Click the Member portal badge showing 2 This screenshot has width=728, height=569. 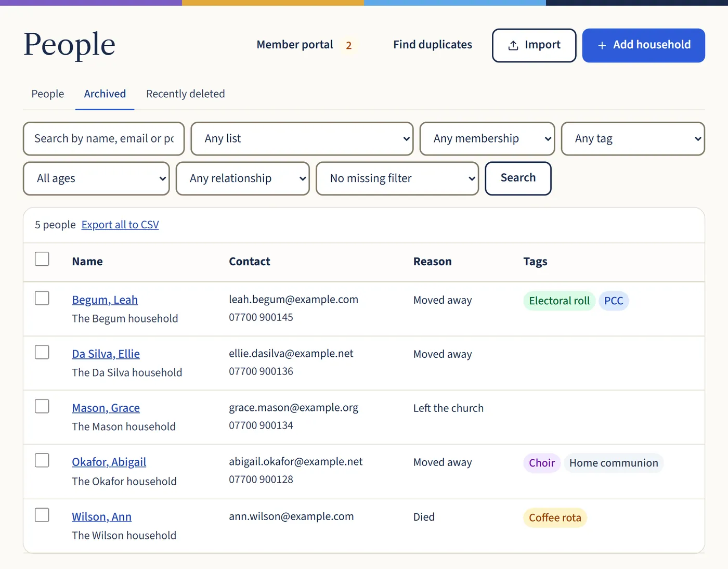pyautogui.click(x=349, y=46)
